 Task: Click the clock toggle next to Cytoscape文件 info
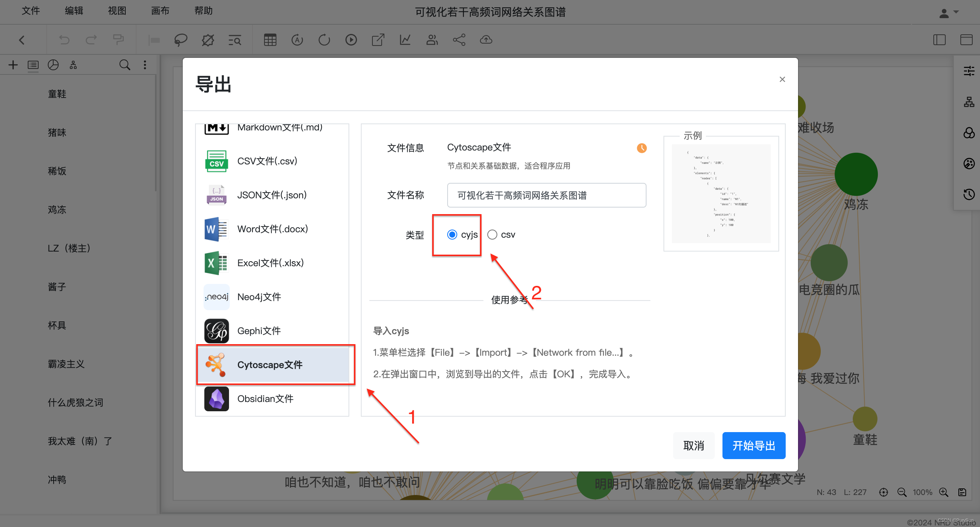point(642,148)
